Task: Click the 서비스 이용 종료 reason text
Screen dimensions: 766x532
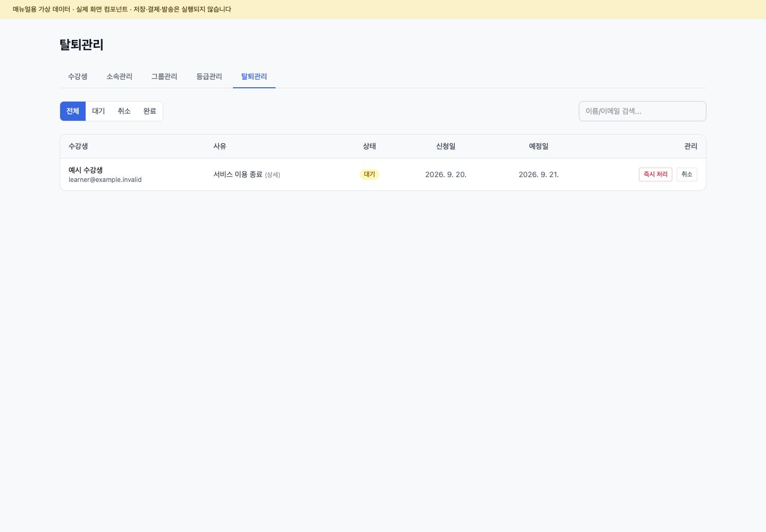Action: 238,174
